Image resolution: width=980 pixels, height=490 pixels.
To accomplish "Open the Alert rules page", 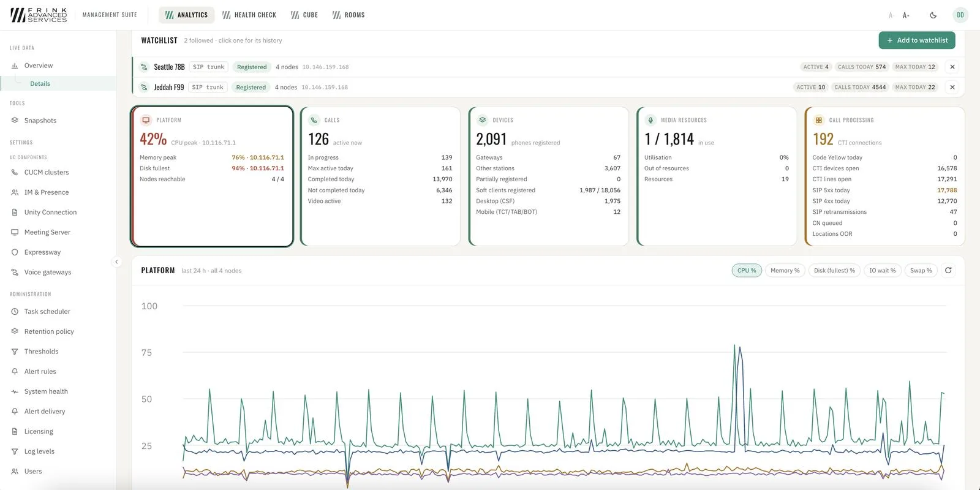I will (x=58, y=371).
